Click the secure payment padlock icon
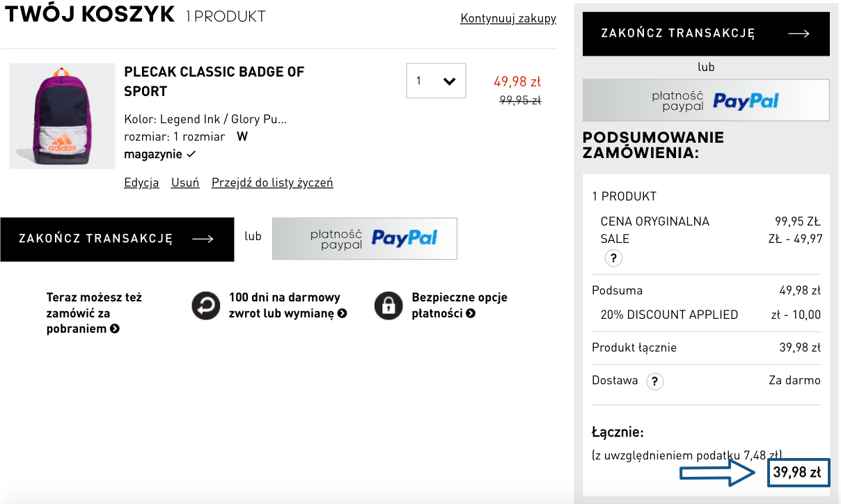The height and width of the screenshot is (504, 841). click(x=388, y=306)
